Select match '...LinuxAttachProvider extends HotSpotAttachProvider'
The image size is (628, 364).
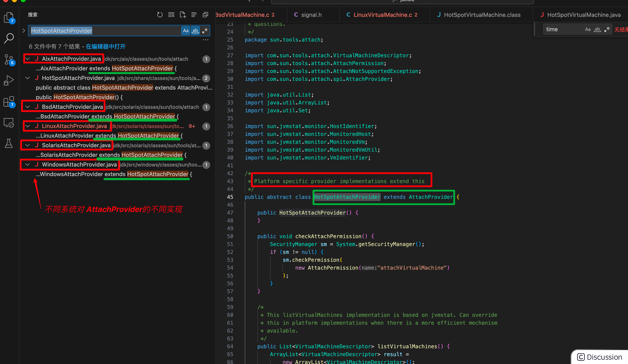pyautogui.click(x=109, y=136)
